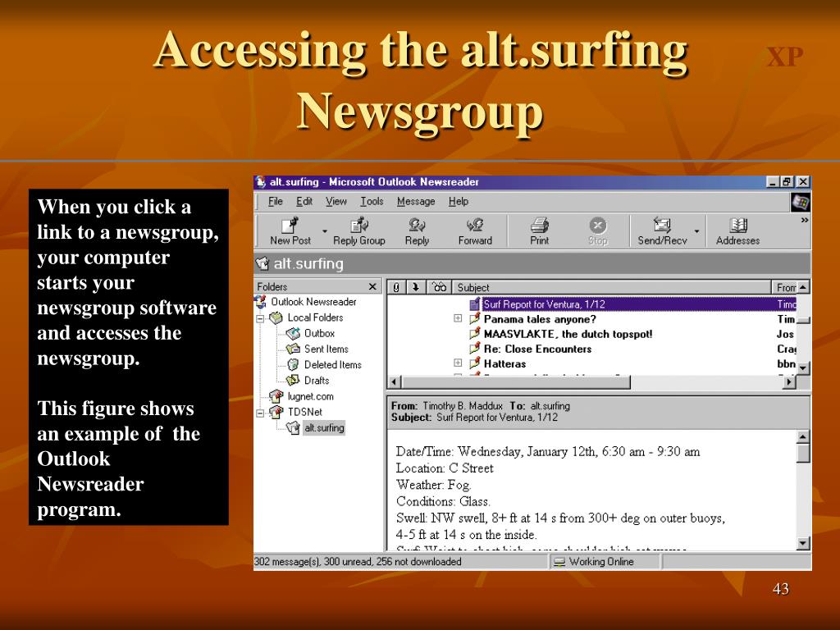Close the Outlook Newsreader window
Image resolution: width=840 pixels, height=630 pixels.
pyautogui.click(x=802, y=182)
